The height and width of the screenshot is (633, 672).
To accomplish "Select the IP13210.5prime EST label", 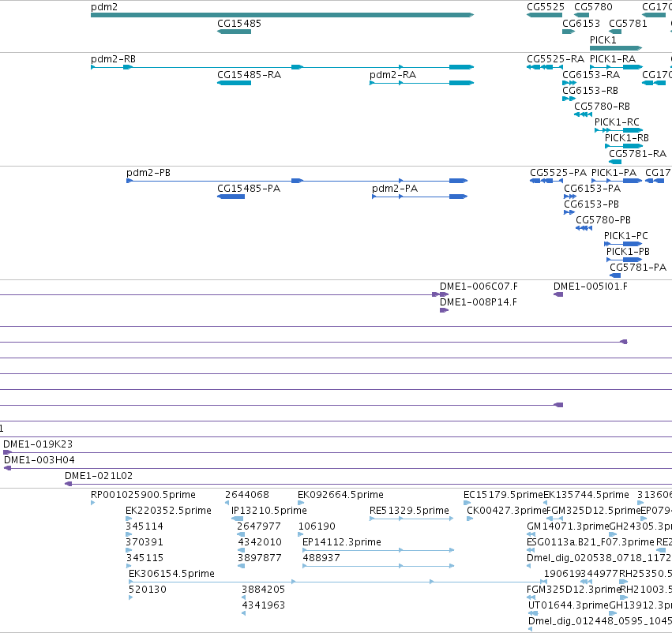I will click(x=269, y=511).
